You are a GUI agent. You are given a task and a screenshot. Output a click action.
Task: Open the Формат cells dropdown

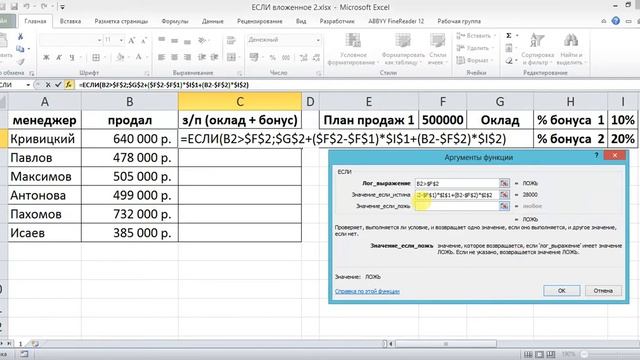[x=476, y=60]
